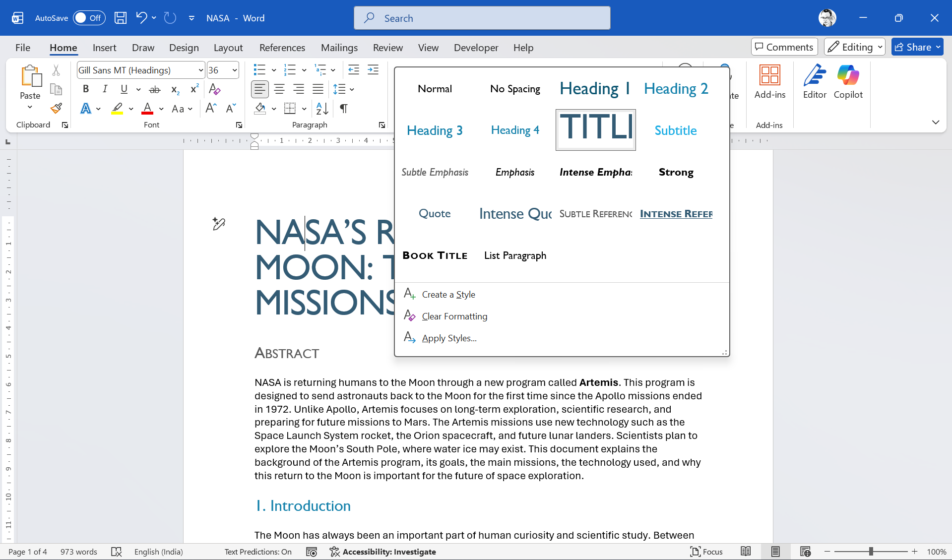Click the Save icon in title bar
Image resolution: width=952 pixels, height=560 pixels.
tap(120, 18)
